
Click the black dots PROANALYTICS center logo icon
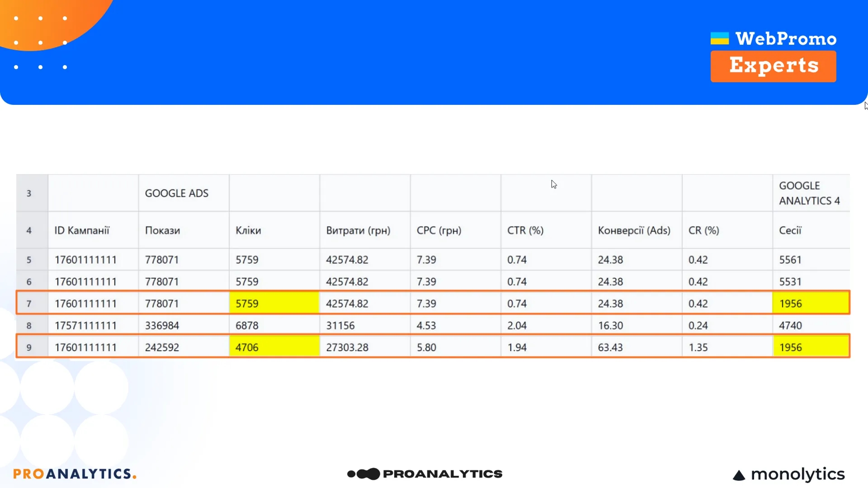pos(363,474)
